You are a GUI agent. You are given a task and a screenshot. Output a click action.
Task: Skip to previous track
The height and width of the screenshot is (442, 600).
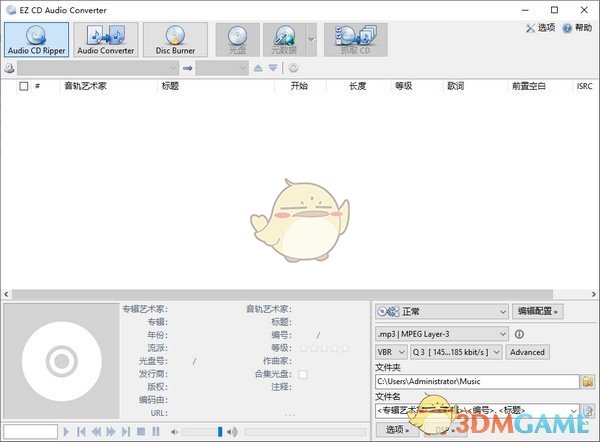(81, 432)
